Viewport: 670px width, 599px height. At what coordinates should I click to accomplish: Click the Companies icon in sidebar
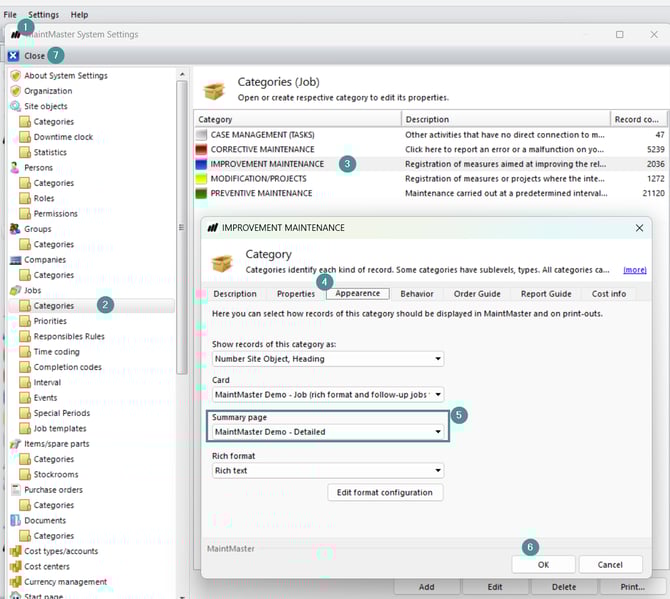(15, 260)
